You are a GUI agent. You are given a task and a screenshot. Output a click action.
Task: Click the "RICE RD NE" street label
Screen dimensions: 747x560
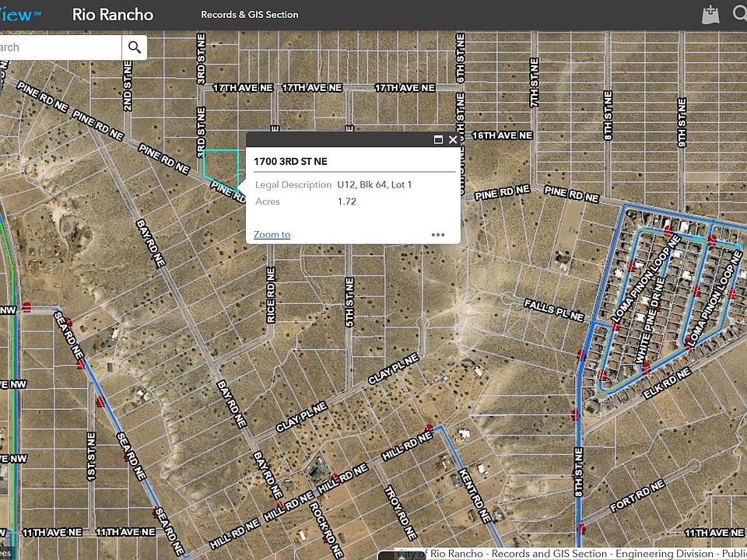tap(271, 296)
